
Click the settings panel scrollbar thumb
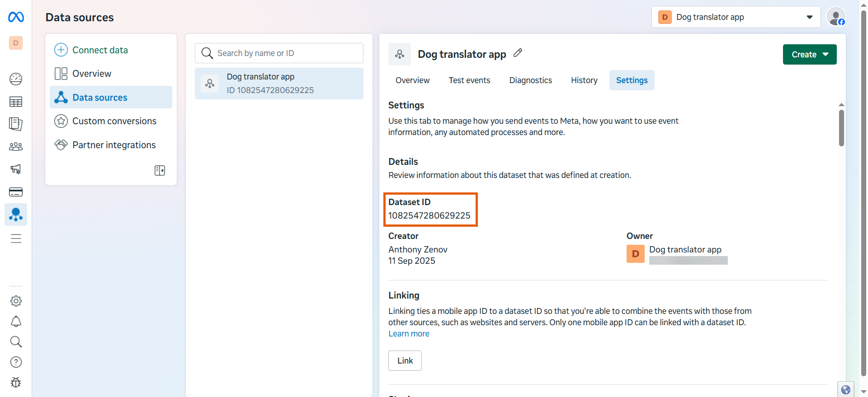point(841,128)
